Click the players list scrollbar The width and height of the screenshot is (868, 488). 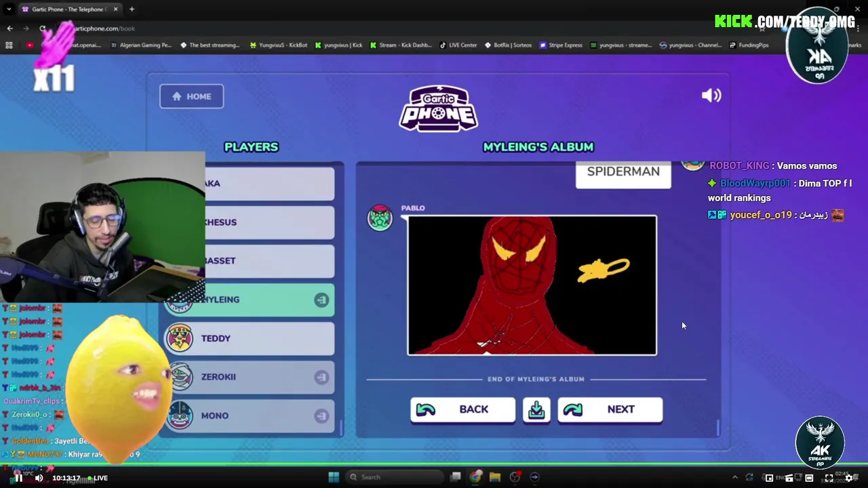[341, 427]
